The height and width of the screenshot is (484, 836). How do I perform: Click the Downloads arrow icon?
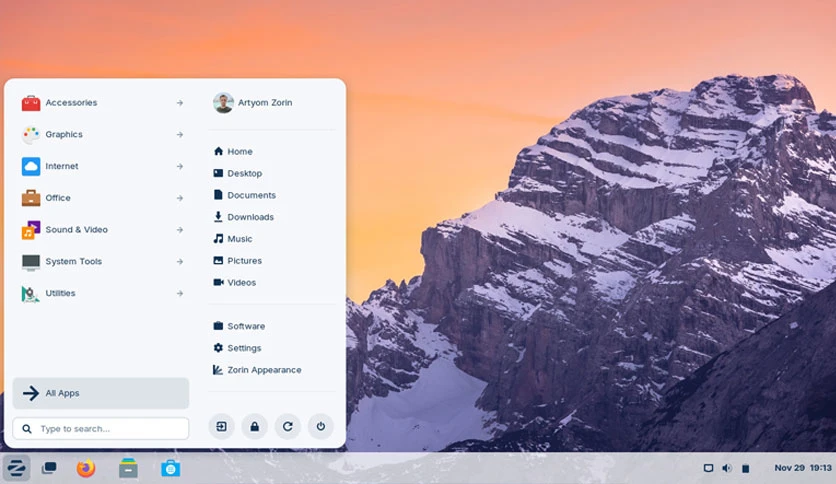218,216
